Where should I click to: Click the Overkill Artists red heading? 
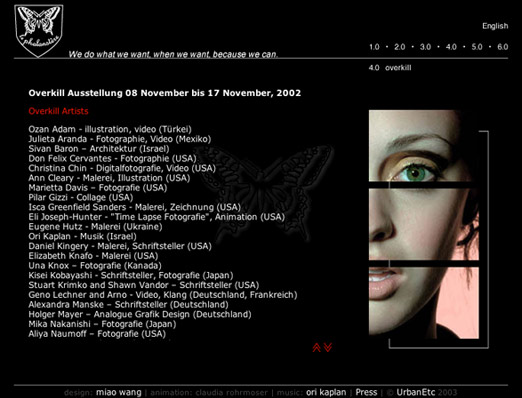coord(58,111)
